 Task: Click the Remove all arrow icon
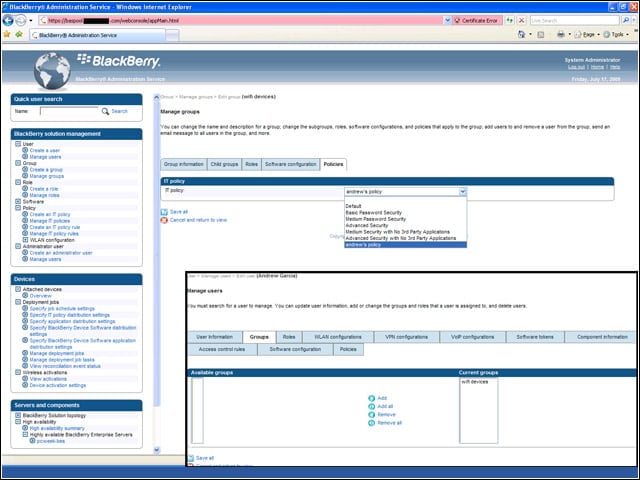click(371, 423)
